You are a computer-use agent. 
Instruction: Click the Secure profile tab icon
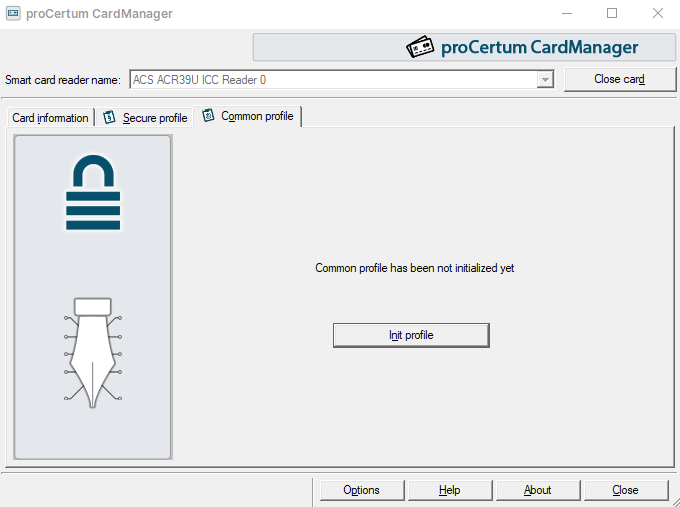pos(109,117)
